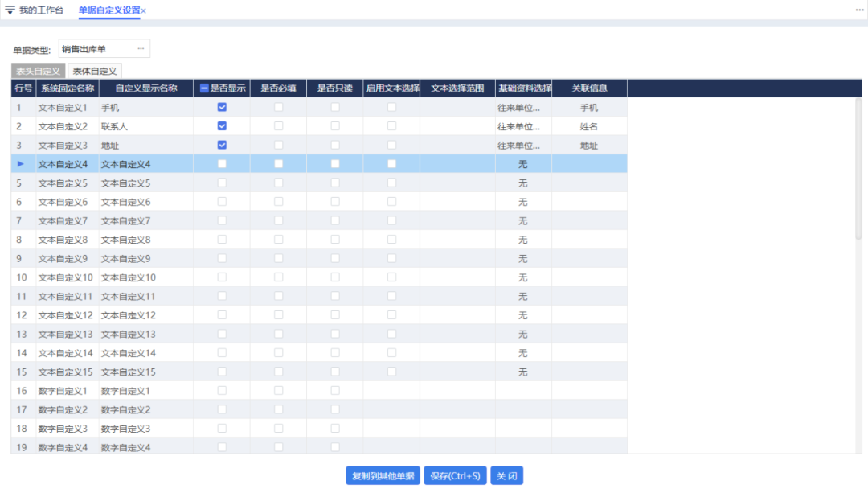Click the 关闭 button
This screenshot has width=868, height=493.
(x=506, y=475)
